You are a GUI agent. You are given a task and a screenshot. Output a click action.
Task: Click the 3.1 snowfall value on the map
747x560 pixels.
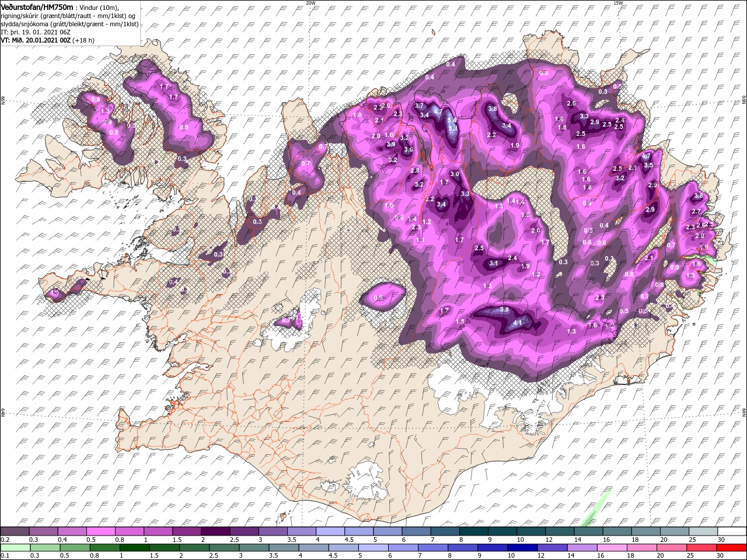click(x=493, y=263)
